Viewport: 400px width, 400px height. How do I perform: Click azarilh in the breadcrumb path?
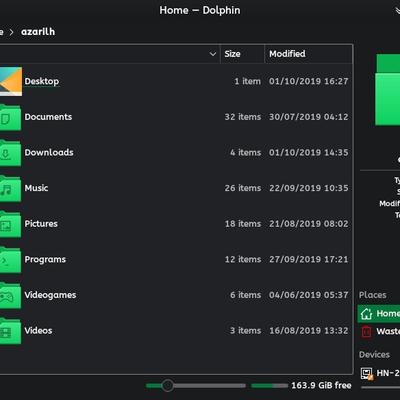coord(38,32)
